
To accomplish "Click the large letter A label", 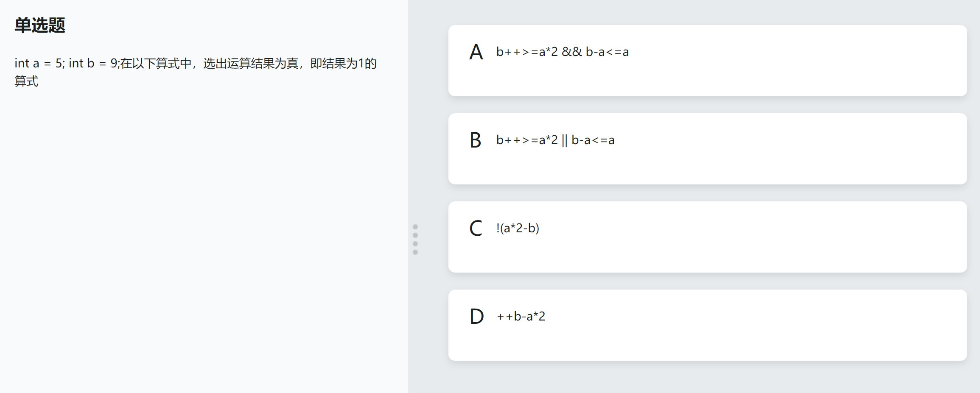I will tap(476, 52).
